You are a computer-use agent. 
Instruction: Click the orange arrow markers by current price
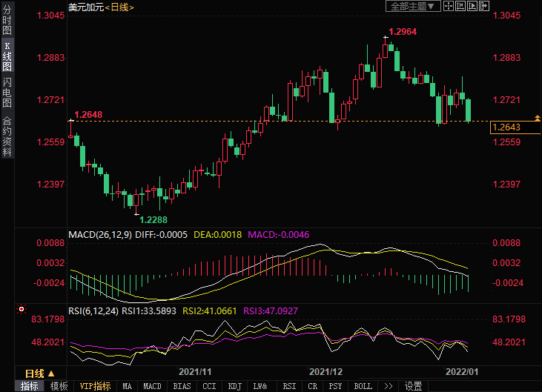538,119
